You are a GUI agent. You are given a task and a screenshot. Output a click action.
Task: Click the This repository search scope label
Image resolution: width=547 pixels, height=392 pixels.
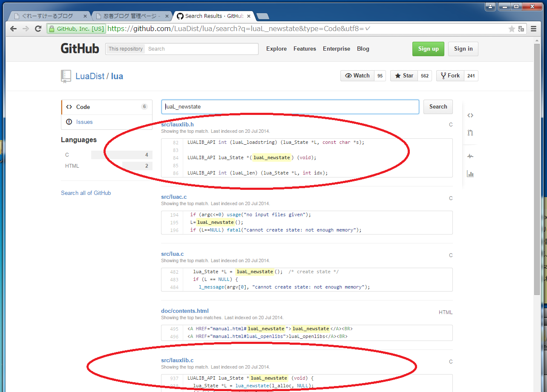(x=125, y=49)
